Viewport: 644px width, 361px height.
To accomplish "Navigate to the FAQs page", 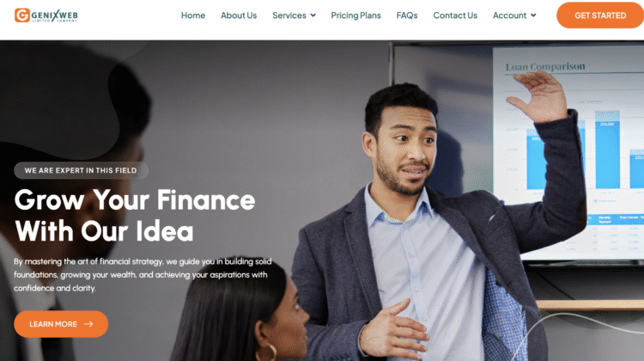I will (x=407, y=15).
